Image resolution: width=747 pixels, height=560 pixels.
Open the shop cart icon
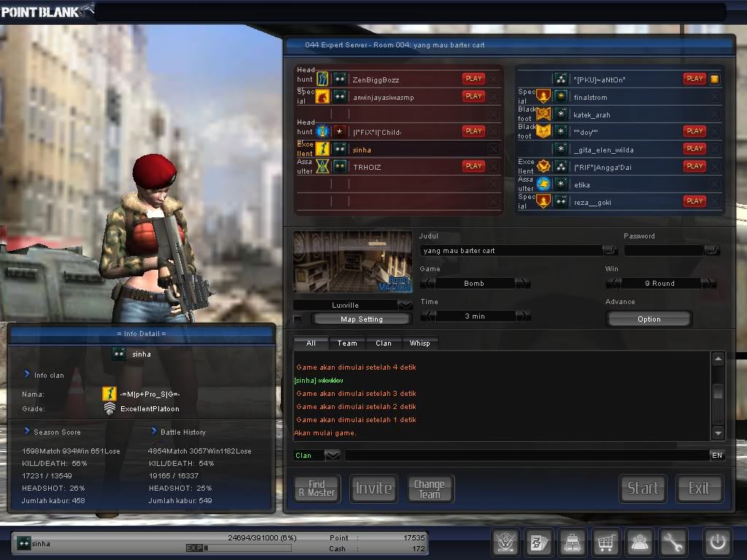[605, 542]
